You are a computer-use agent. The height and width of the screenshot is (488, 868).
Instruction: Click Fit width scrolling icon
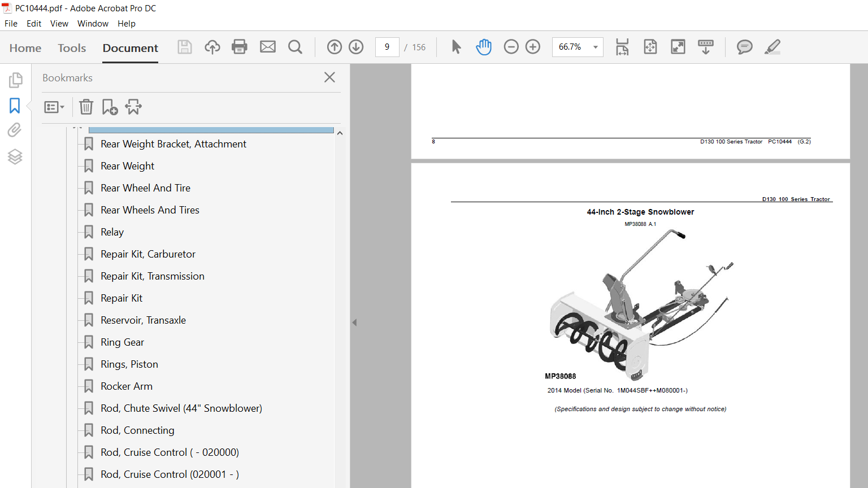click(x=622, y=47)
